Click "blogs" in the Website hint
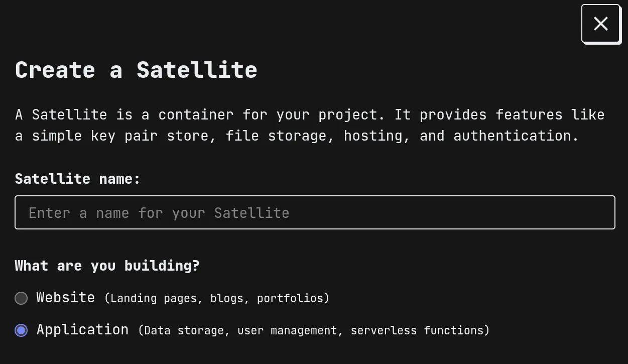This screenshot has height=364, width=628. point(227,298)
